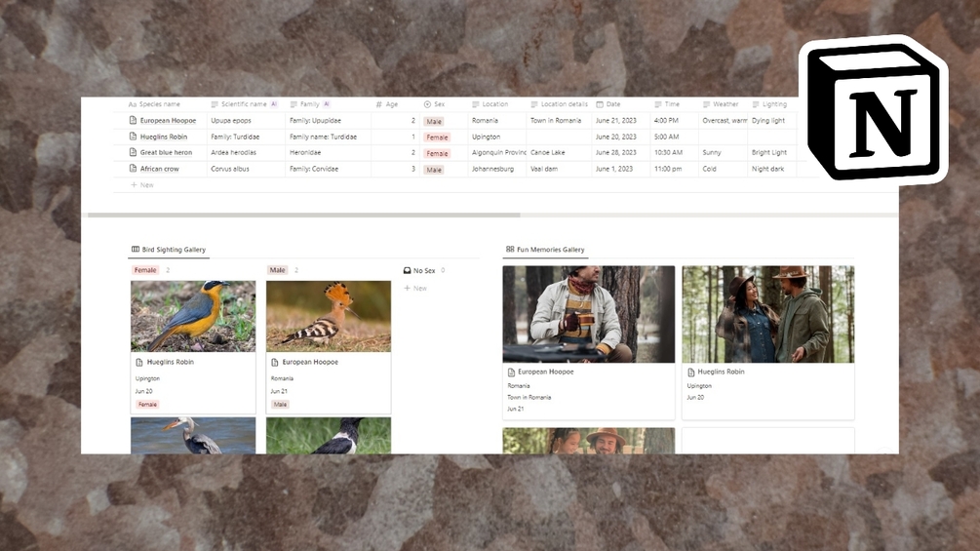Click the Male group header in the board
Screen dimensions: 980x551
pos(277,270)
